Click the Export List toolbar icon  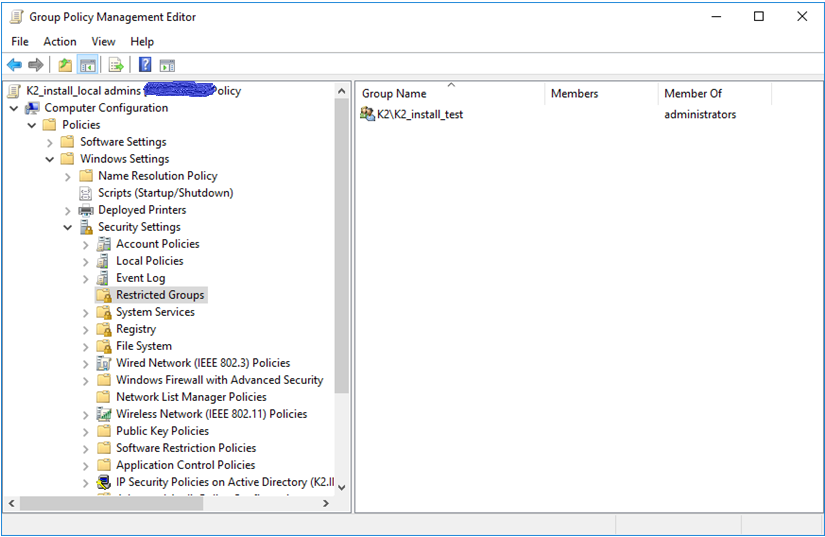[116, 65]
